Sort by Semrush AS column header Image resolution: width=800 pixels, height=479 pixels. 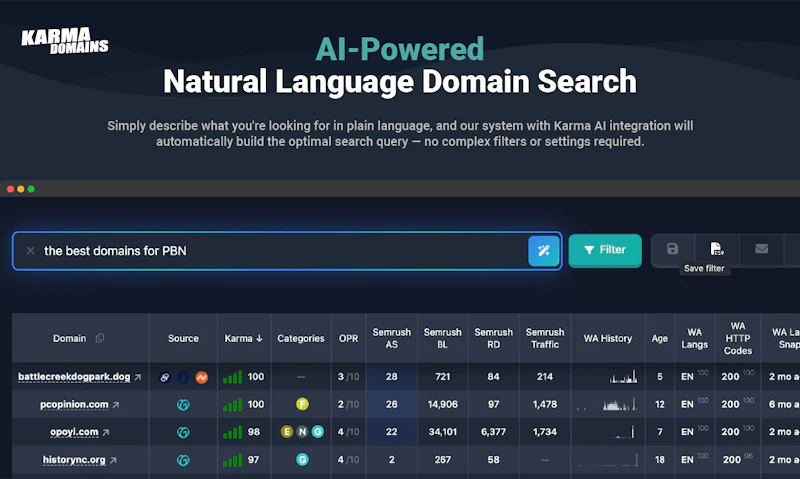(391, 338)
